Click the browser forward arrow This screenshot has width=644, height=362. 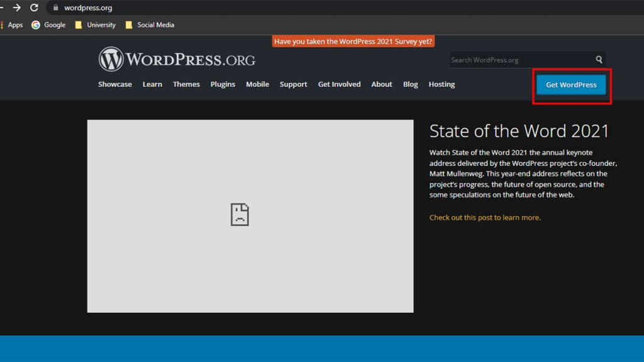16,8
